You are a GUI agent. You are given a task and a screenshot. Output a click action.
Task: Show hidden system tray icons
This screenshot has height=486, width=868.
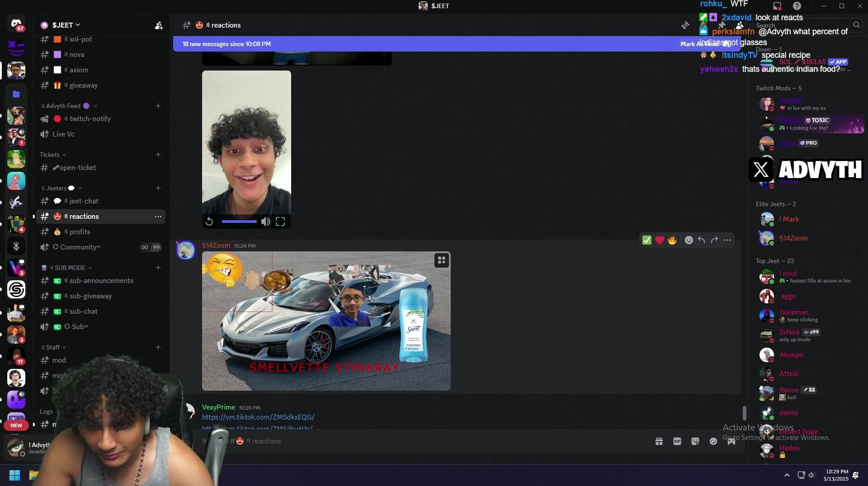point(787,475)
